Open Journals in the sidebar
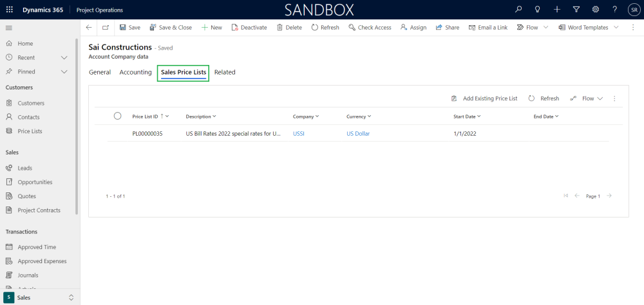 pyautogui.click(x=28, y=275)
